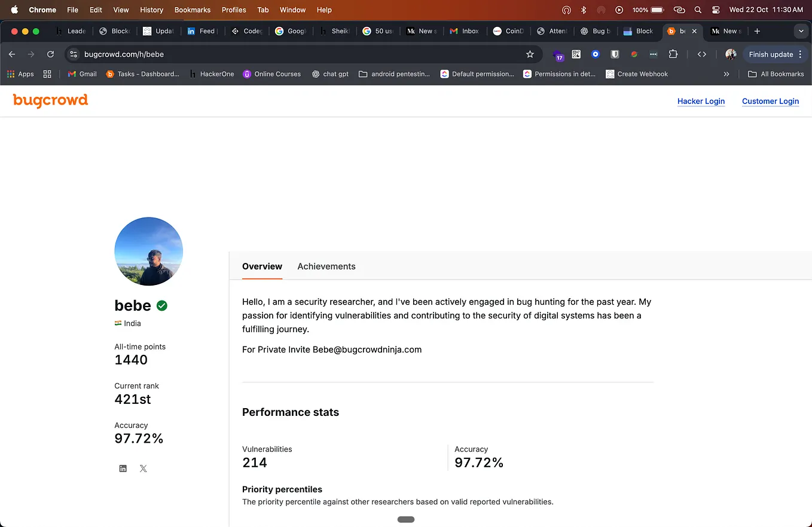The image size is (812, 527).
Task: Bookmark this page with the star icon
Action: click(x=530, y=54)
